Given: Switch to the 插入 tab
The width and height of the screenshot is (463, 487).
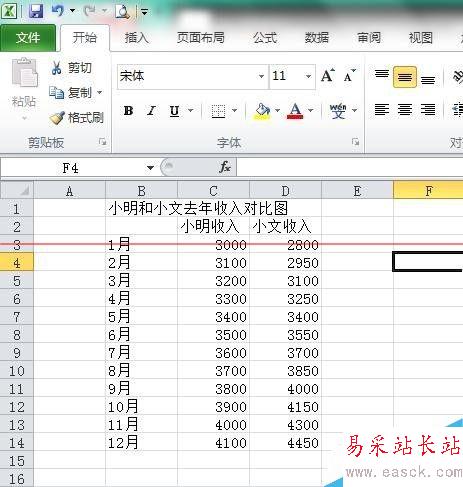Looking at the screenshot, I should point(136,38).
